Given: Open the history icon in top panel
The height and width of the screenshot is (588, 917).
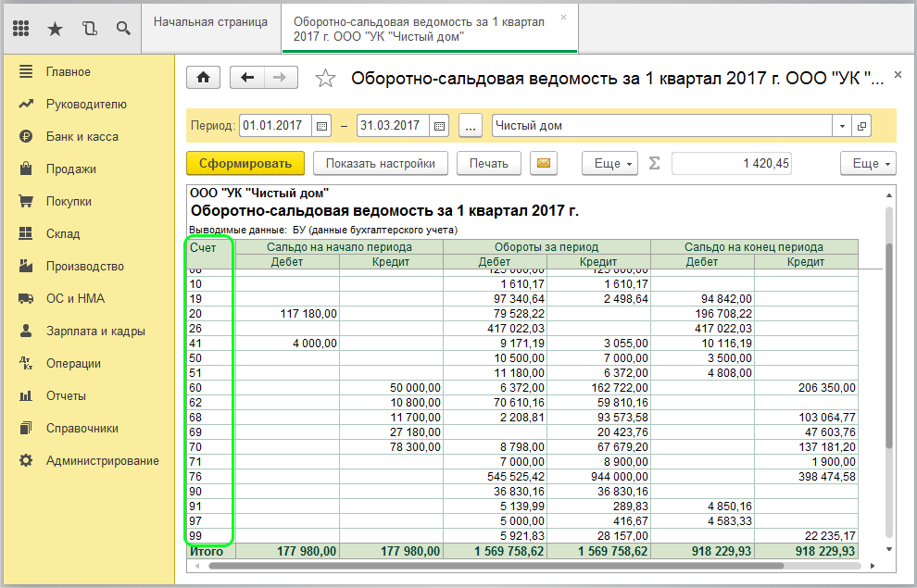Looking at the screenshot, I should point(89,29).
